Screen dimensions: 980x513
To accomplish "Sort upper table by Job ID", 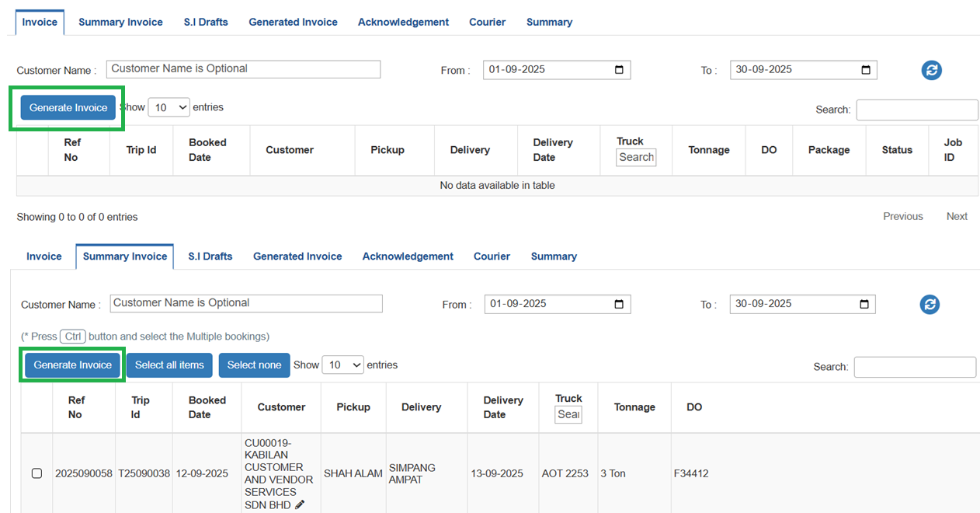I will point(953,150).
